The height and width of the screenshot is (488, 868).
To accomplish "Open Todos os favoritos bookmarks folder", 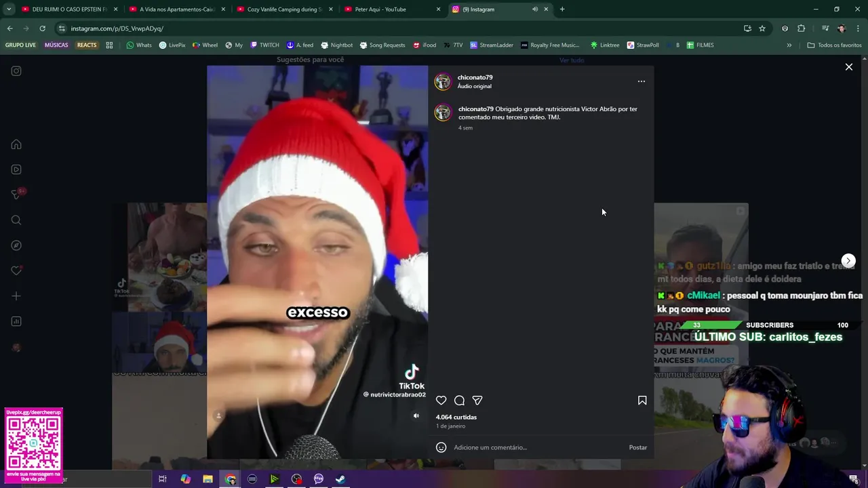I will pos(834,45).
